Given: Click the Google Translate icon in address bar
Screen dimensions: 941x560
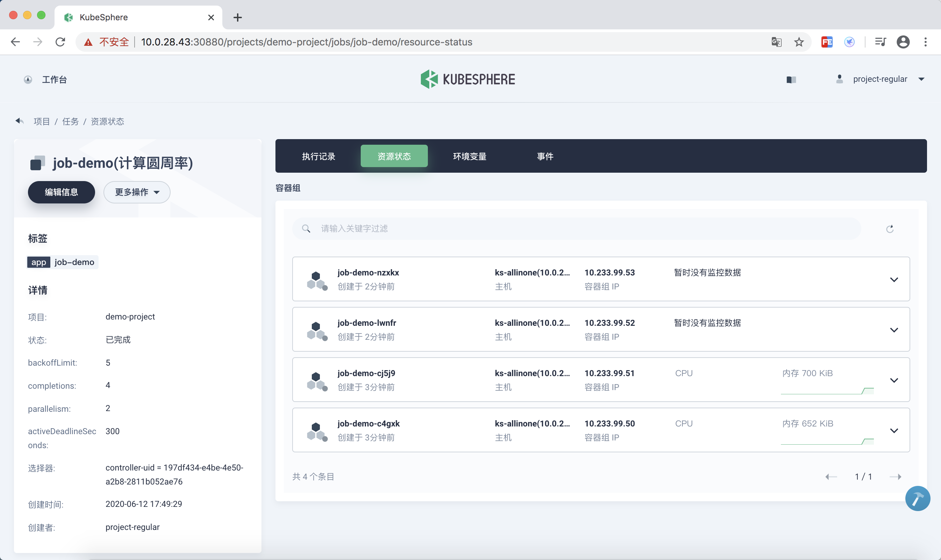Looking at the screenshot, I should tap(776, 42).
